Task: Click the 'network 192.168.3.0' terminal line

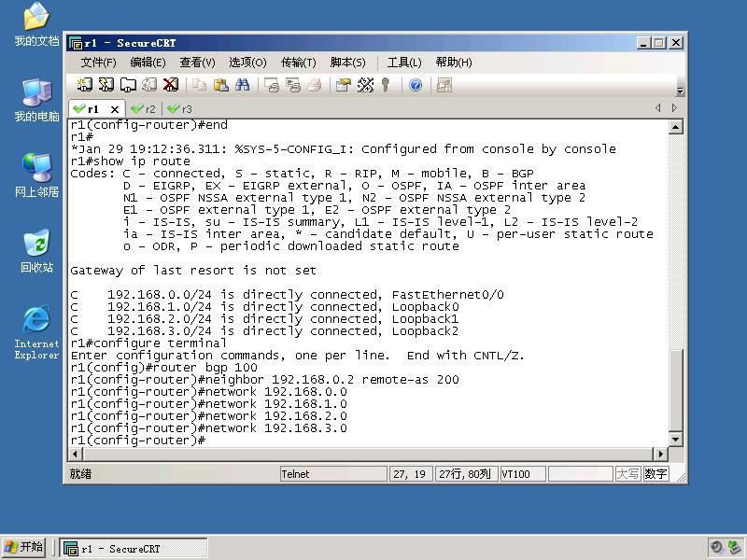Action: (208, 428)
